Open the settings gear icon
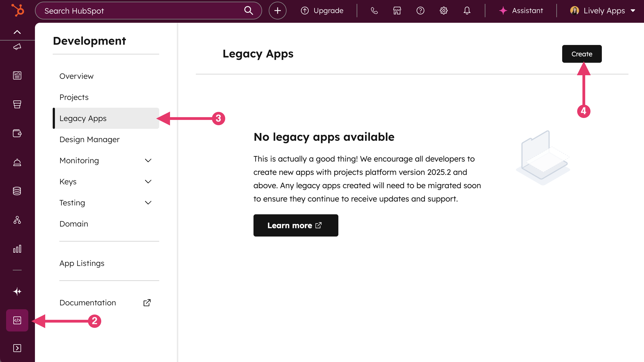 [x=443, y=11]
